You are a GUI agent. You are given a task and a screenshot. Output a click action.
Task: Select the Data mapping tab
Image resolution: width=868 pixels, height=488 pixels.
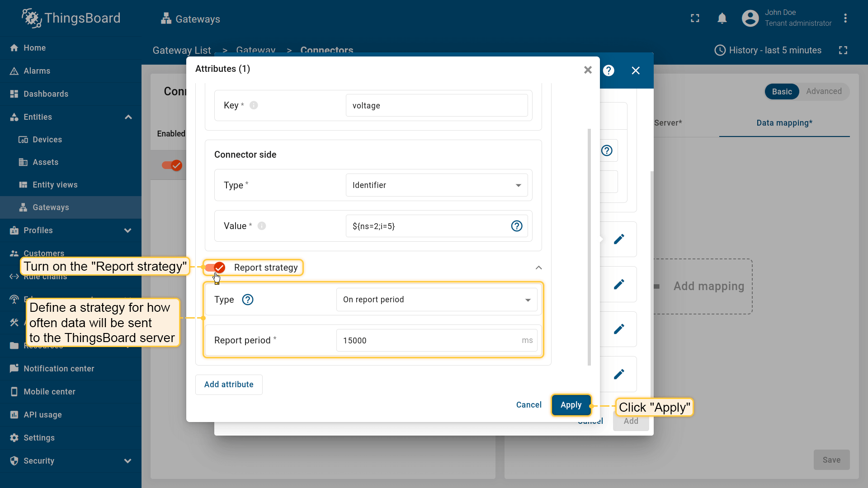coord(784,123)
